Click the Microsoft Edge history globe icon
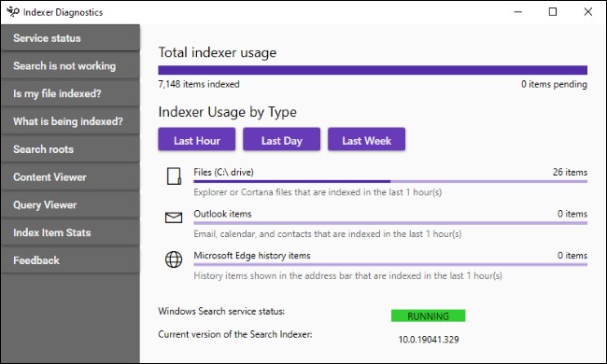 (174, 259)
